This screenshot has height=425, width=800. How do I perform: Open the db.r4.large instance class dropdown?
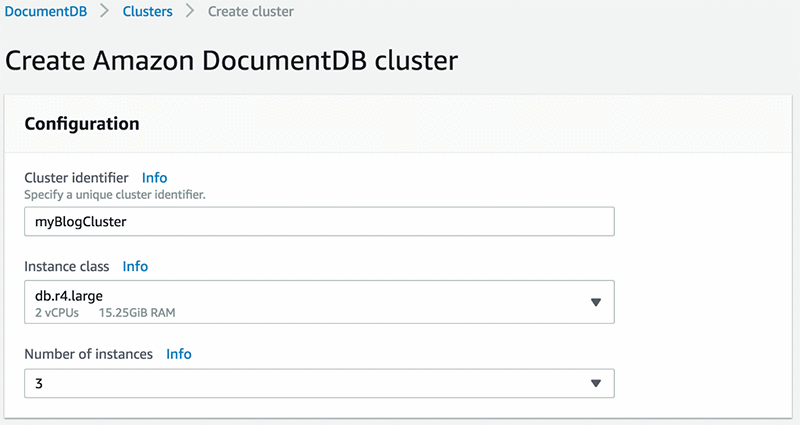coord(300,302)
